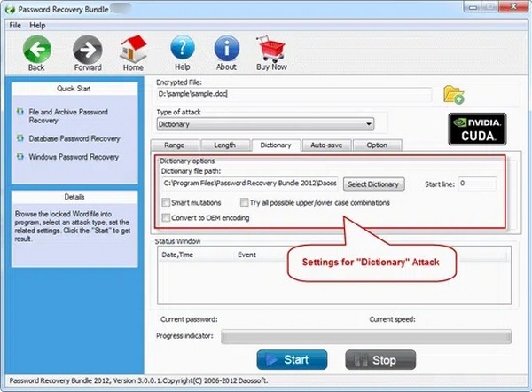Browse for encrypted file with folder icon

click(454, 95)
